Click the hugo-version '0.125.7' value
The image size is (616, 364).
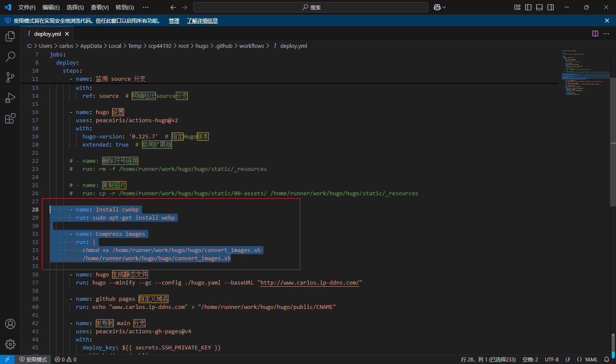click(144, 136)
